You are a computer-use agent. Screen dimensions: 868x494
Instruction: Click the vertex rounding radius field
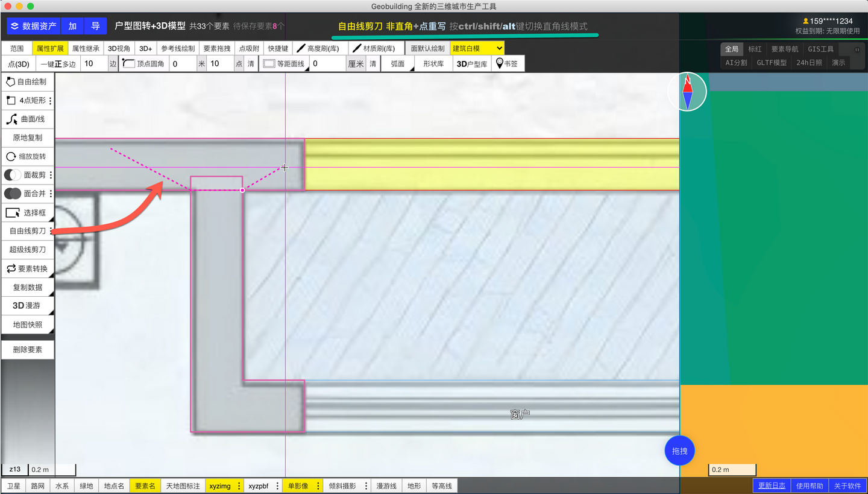point(183,63)
